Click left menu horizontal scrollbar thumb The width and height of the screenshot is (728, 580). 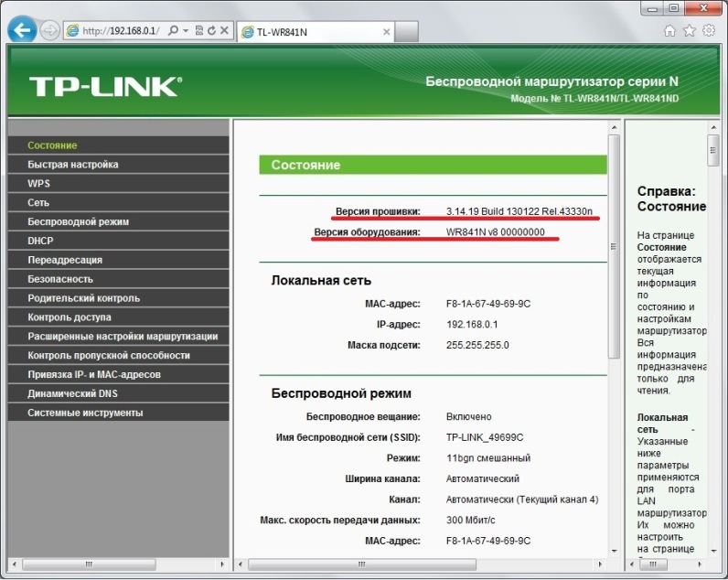[x=89, y=564]
